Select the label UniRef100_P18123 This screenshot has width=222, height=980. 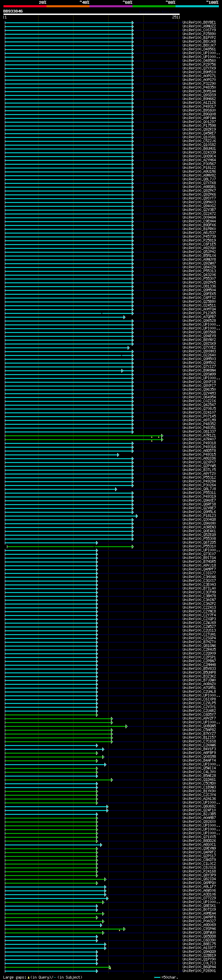click(199, 516)
